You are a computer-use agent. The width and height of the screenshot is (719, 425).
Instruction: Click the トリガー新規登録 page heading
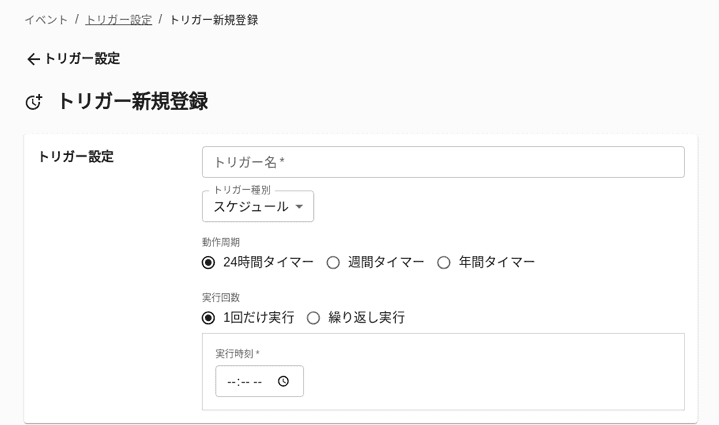coord(132,101)
